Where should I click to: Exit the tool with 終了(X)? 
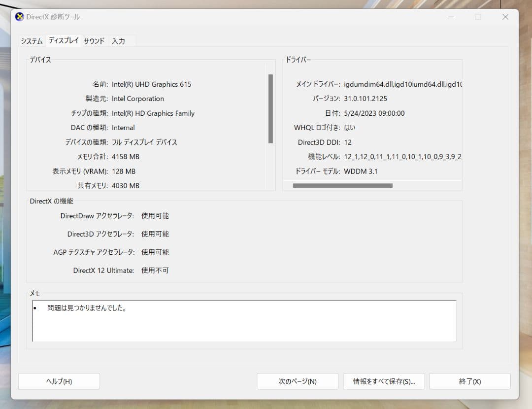[469, 381]
